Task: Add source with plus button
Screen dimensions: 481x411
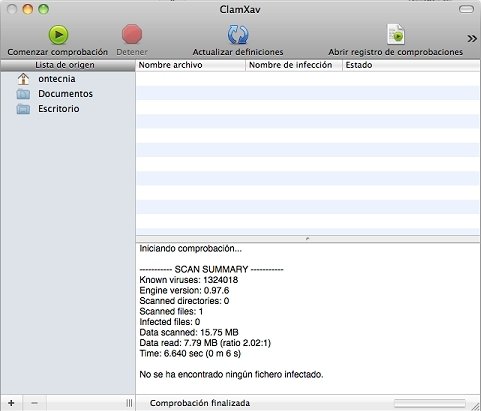Action: click(11, 403)
